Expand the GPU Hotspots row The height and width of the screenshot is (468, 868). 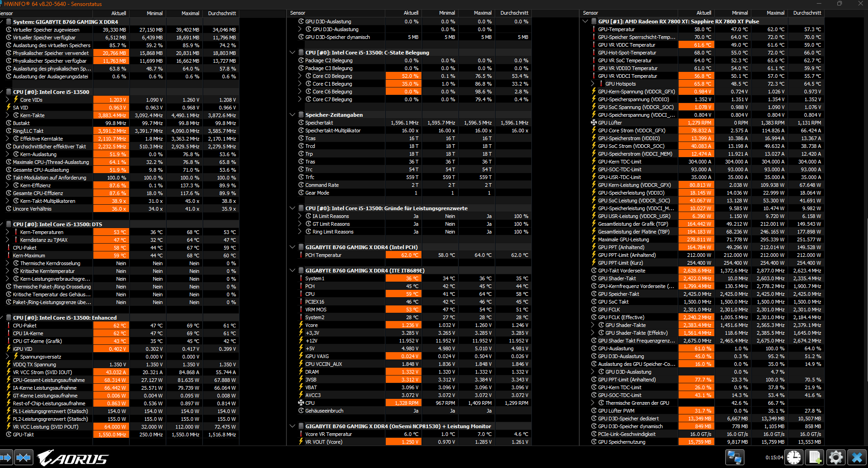593,84
